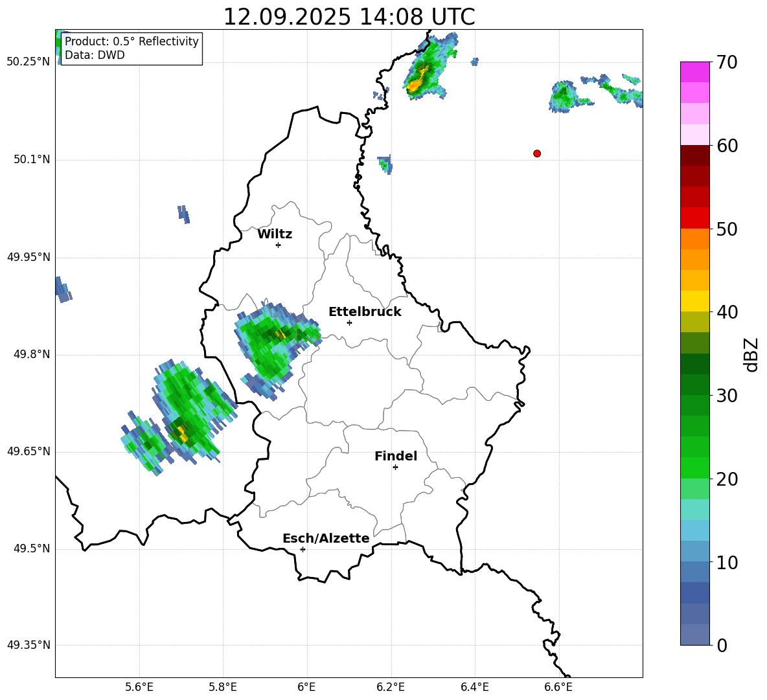Click the 5.8°E longitude label
Screen dimensions: 767x700
[x=223, y=687]
